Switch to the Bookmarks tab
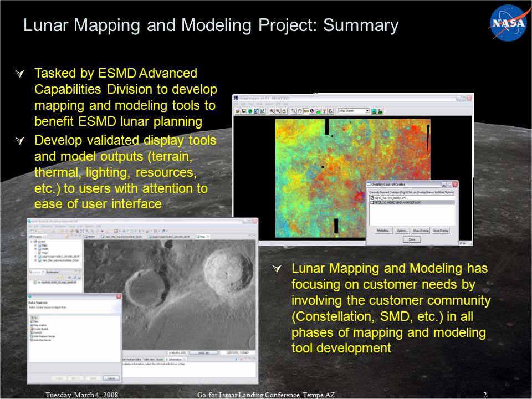Viewport: 532px width, 399px height. click(52, 272)
